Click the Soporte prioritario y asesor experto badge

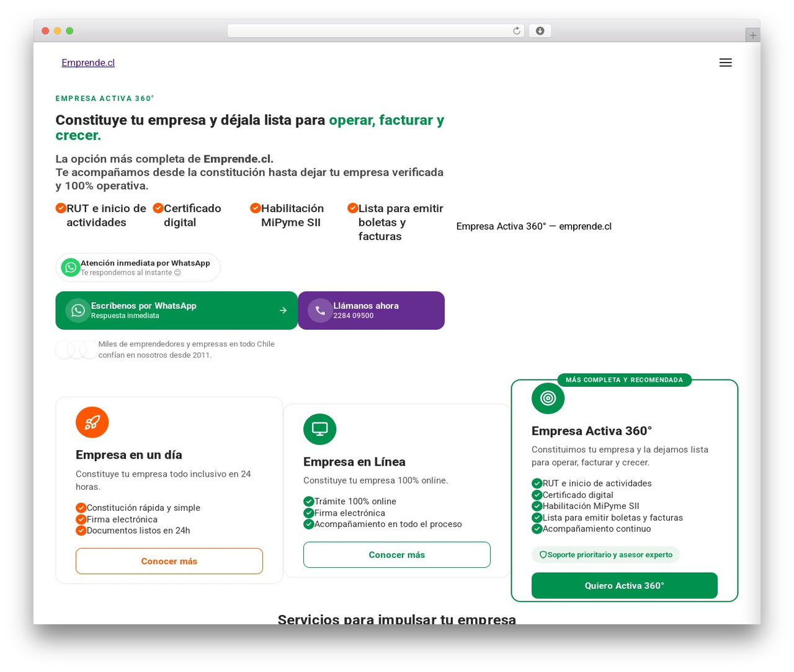(605, 555)
